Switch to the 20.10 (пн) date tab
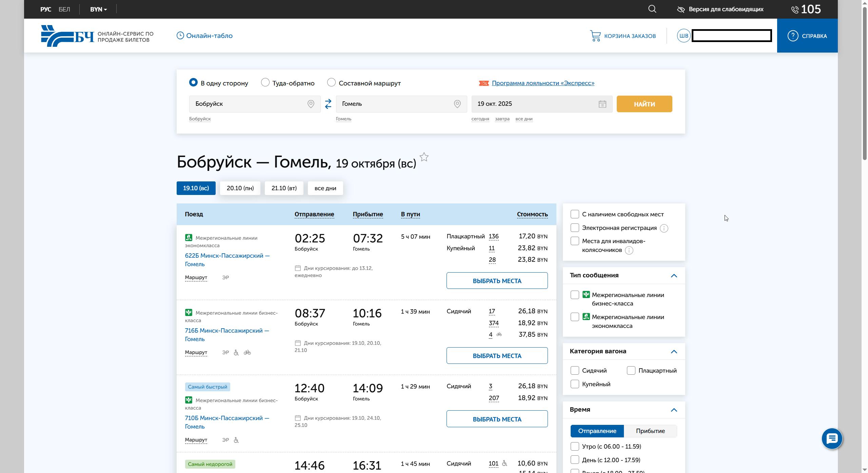868x473 pixels. coord(240,188)
